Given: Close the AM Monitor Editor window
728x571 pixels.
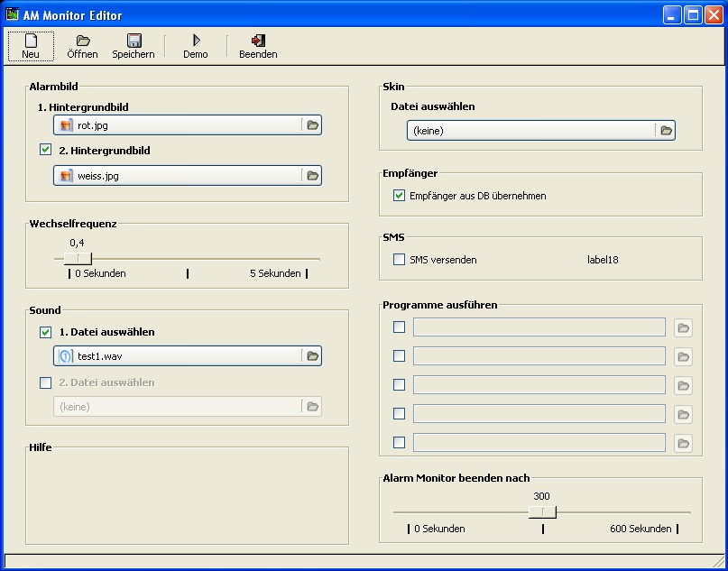Looking at the screenshot, I should tap(714, 14).
